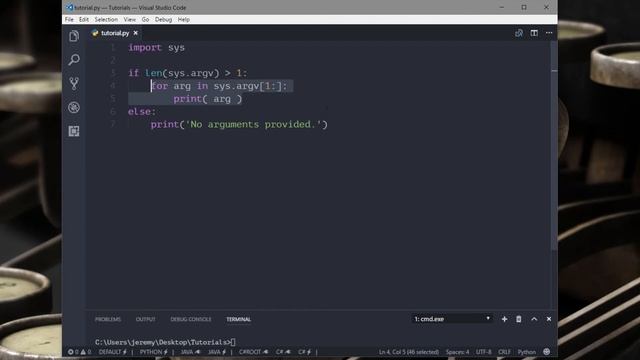This screenshot has height=360, width=640.
Task: Maximize panel with the up chevron
Action: [x=534, y=319]
